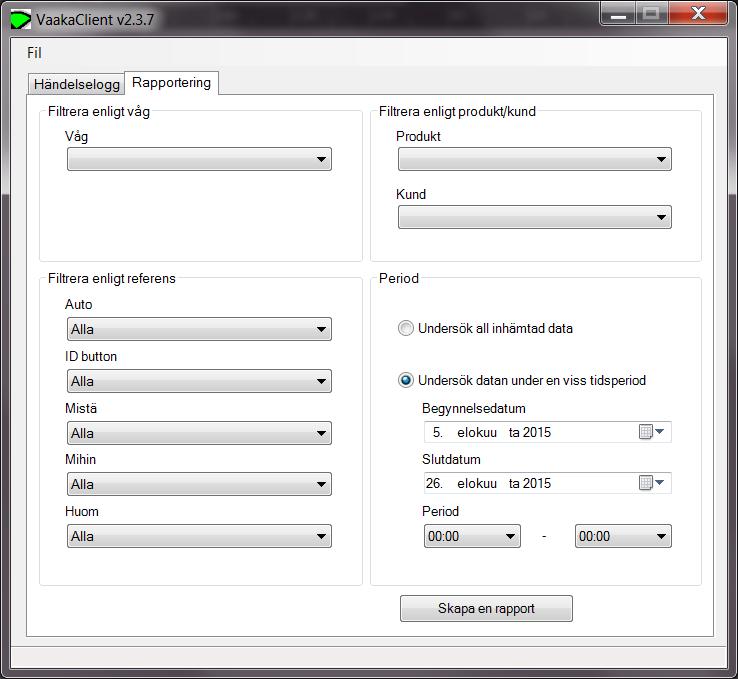Switch to the Händelselogg tab

point(77,84)
